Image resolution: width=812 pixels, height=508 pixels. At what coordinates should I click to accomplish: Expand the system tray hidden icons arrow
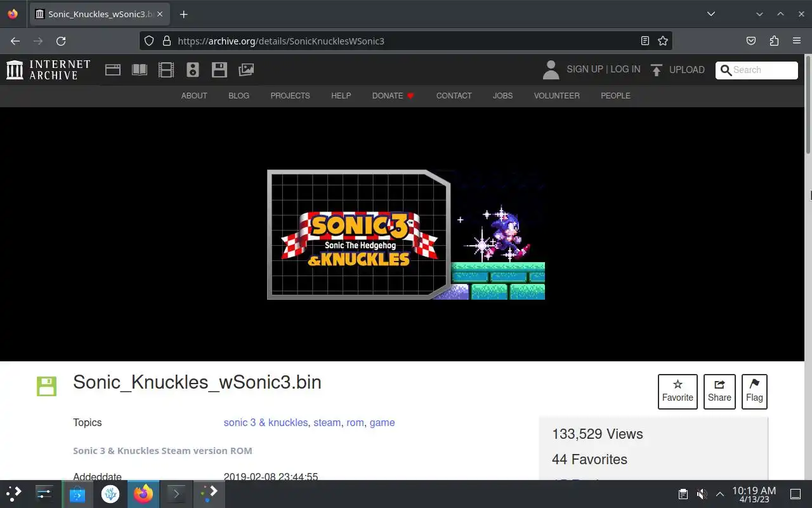[720, 494]
